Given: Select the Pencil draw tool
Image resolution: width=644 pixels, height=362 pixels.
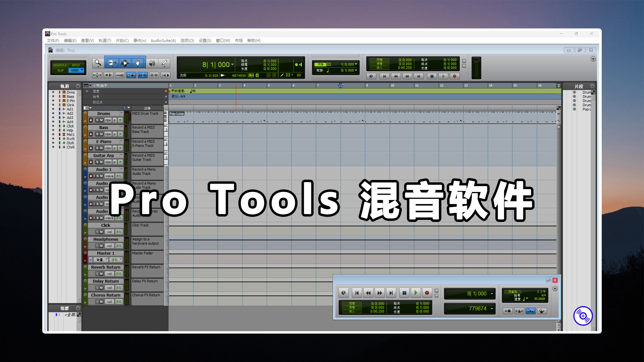Looking at the screenshot, I should tap(165, 63).
